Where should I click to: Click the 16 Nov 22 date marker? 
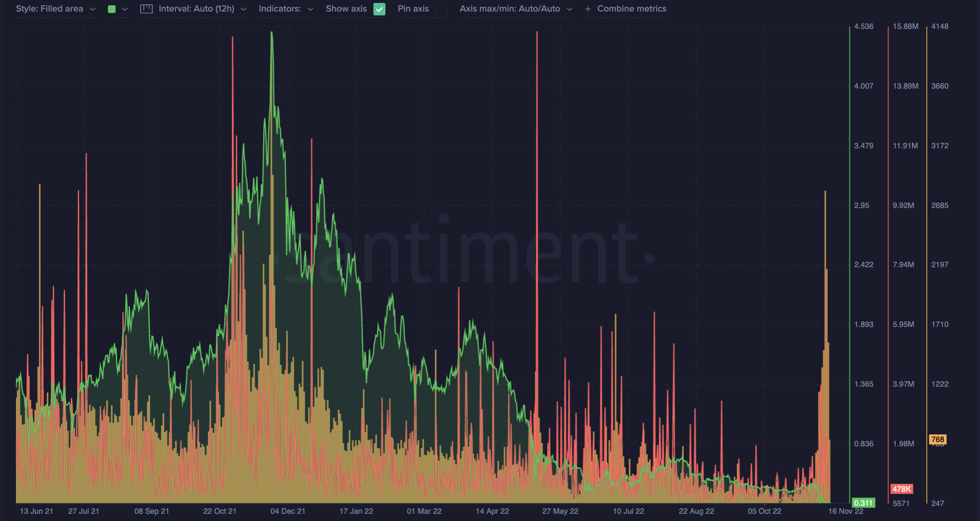(846, 511)
